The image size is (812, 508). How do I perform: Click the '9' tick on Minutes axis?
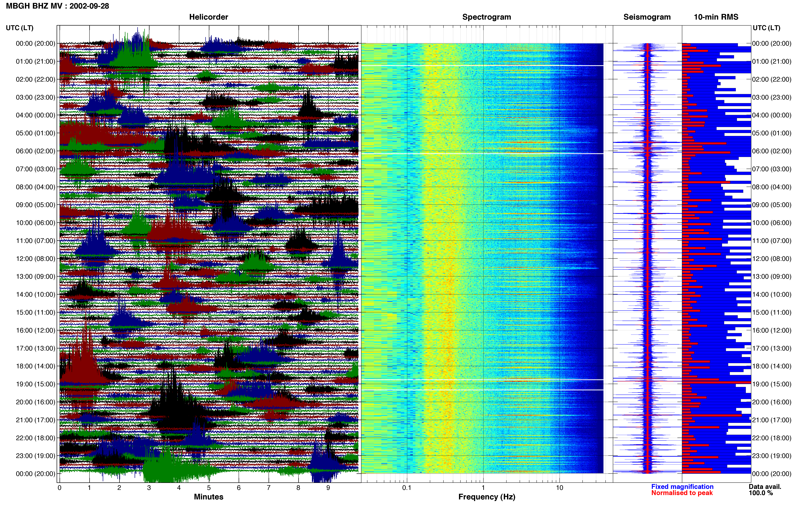coord(328,488)
